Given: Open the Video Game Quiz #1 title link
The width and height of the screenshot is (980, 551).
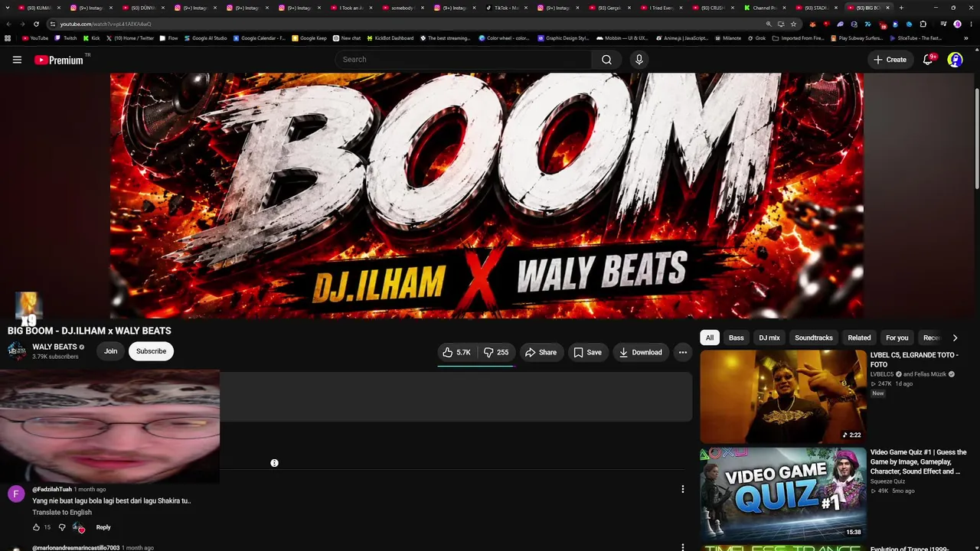Looking at the screenshot, I should pos(919,461).
